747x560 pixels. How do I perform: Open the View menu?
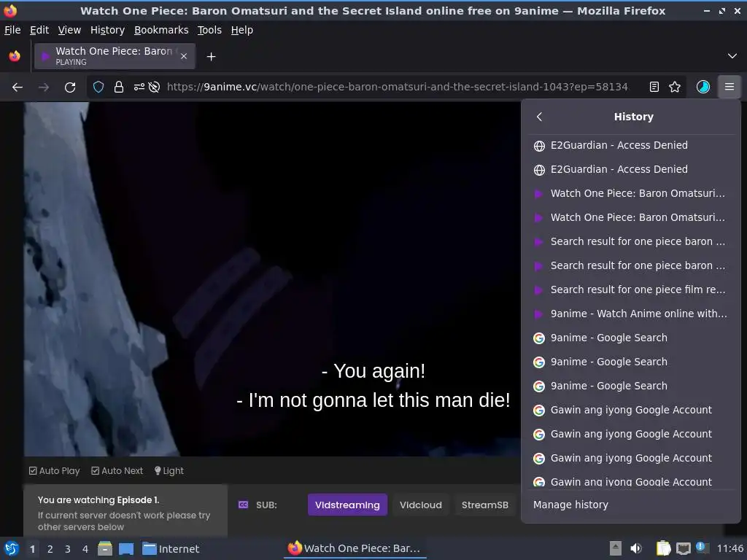click(x=69, y=30)
